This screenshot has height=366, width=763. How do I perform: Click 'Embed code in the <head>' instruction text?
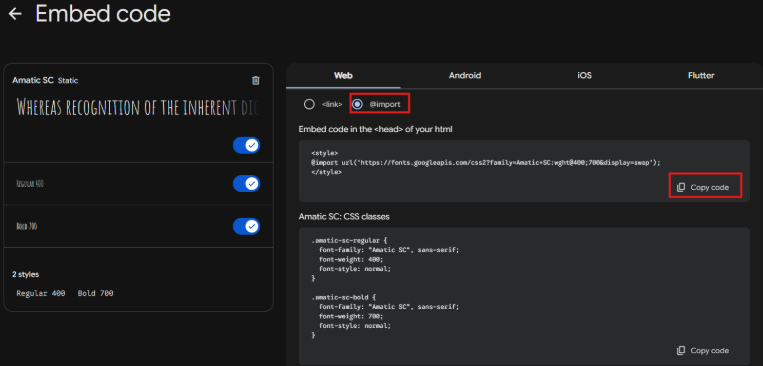coord(376,129)
